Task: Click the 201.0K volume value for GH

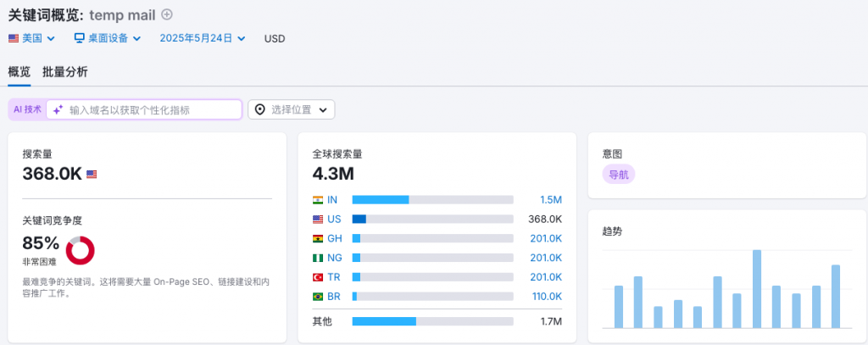Action: tap(547, 239)
